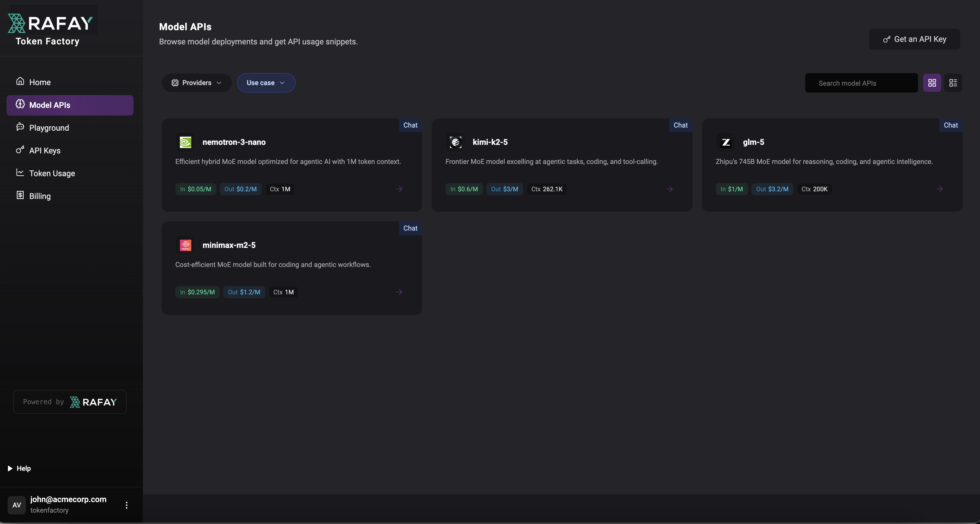980x524 pixels.
Task: Open the Use case filter dropdown
Action: [266, 83]
